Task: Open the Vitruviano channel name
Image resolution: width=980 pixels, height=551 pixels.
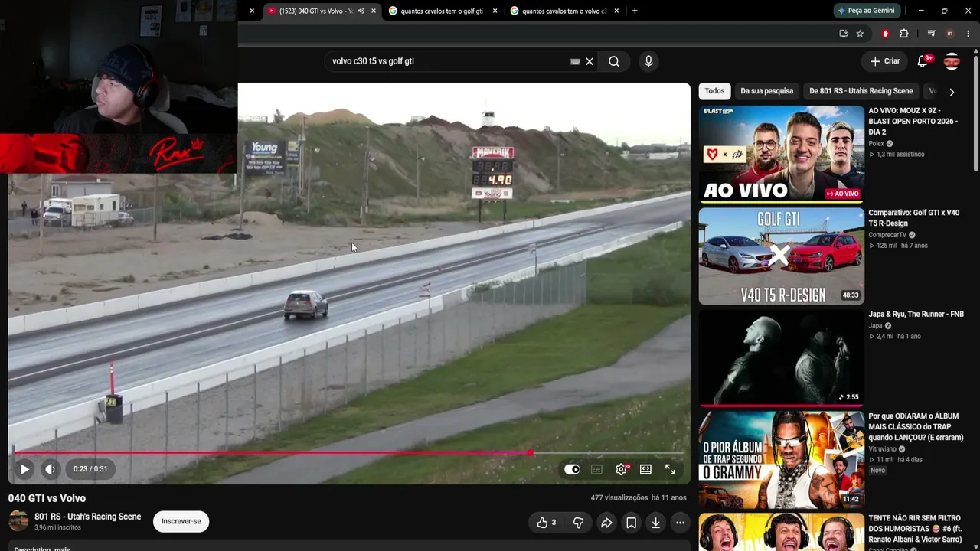Action: pyautogui.click(x=884, y=449)
